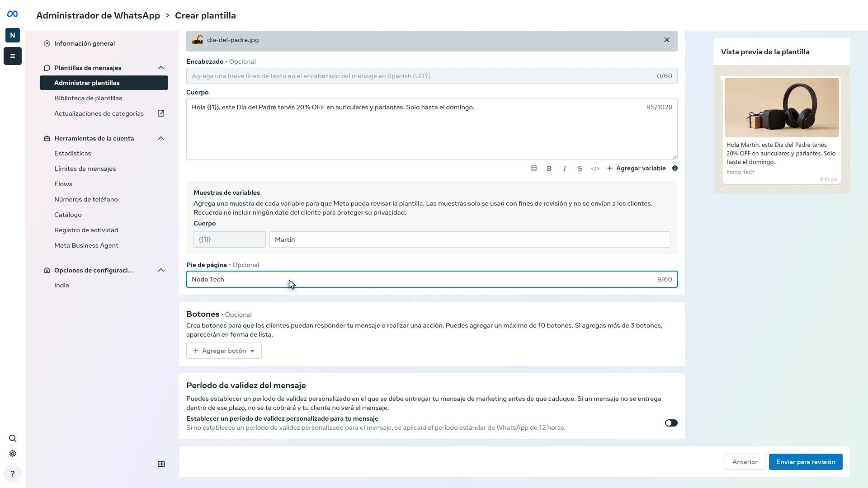868x488 pixels.
Task: Go to Flows page
Action: click(x=63, y=184)
